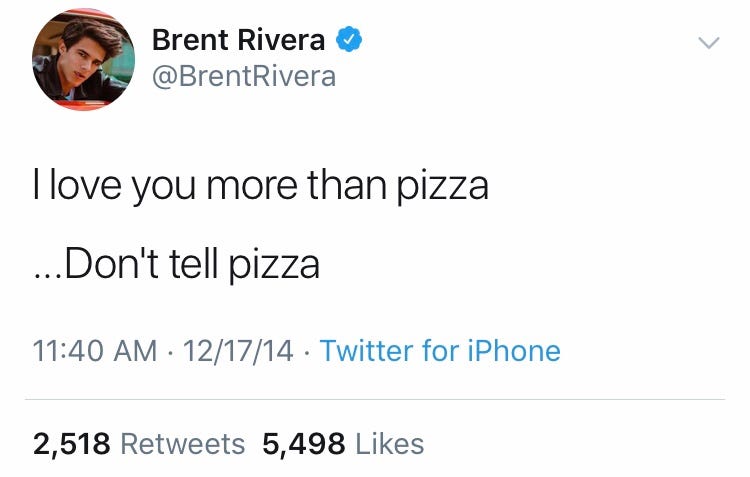Click the 11:40 AM timestamp

tap(95, 351)
